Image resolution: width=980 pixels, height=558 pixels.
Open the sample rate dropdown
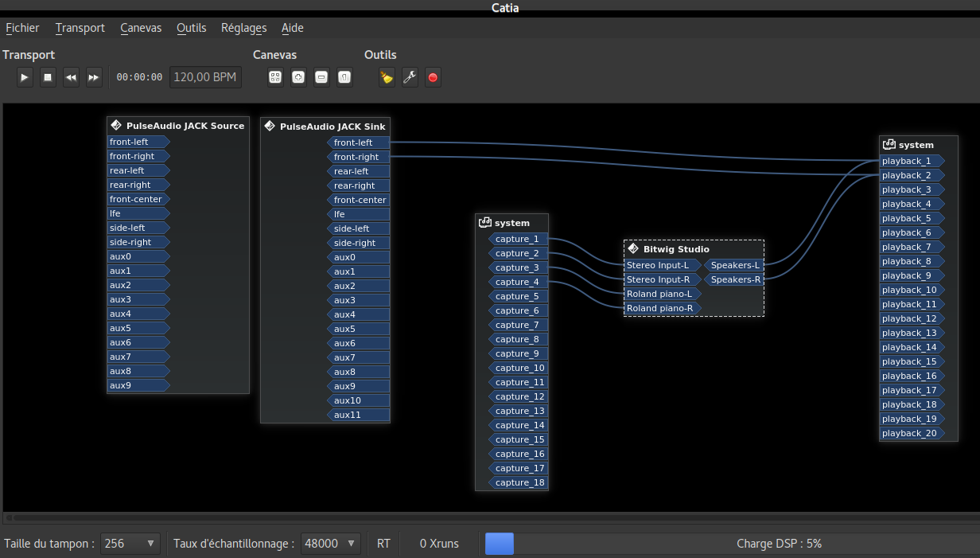tap(331, 544)
